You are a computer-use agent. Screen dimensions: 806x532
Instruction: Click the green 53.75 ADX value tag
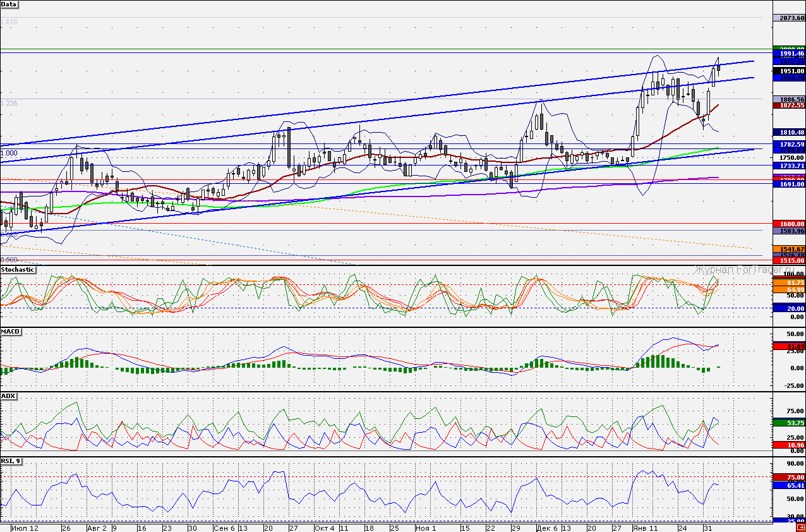[789, 422]
